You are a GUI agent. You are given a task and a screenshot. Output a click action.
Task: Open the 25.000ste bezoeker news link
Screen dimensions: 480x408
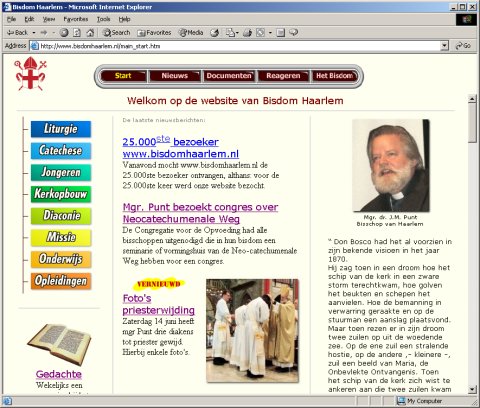[181, 147]
